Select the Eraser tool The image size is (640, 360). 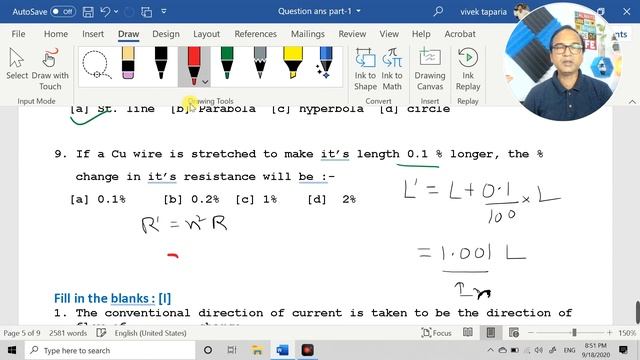128,63
